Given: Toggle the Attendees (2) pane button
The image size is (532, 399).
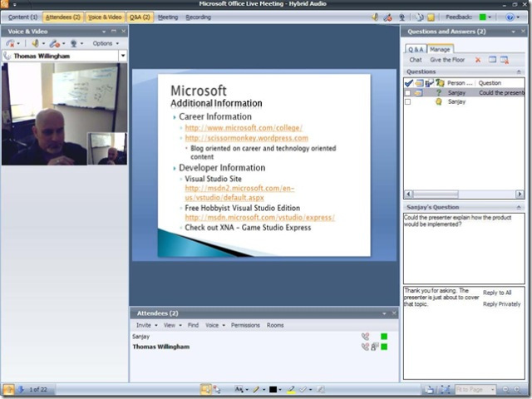Looking at the screenshot, I should (x=63, y=17).
